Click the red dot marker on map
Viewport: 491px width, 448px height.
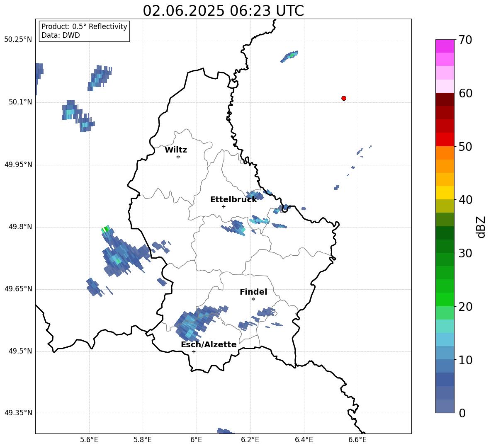click(x=343, y=98)
